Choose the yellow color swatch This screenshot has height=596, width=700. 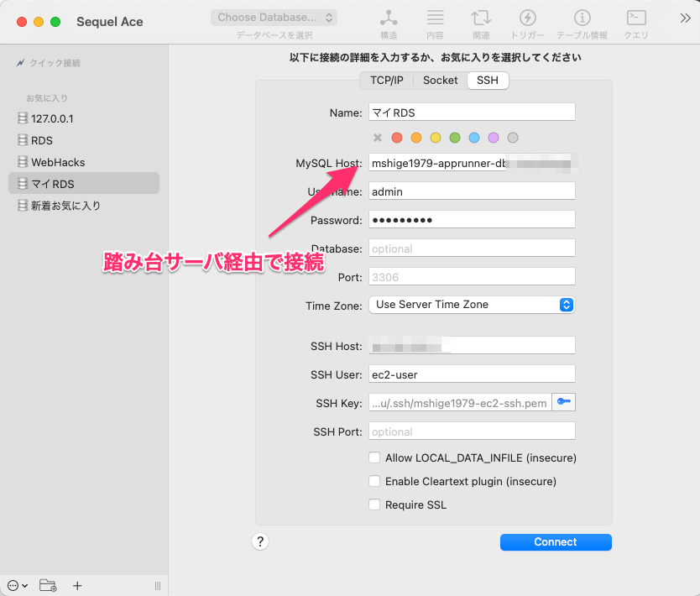pyautogui.click(x=436, y=138)
